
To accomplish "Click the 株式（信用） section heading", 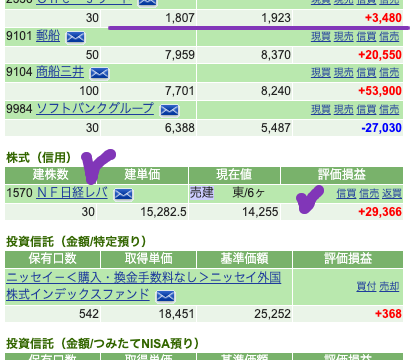I will coord(39,158).
